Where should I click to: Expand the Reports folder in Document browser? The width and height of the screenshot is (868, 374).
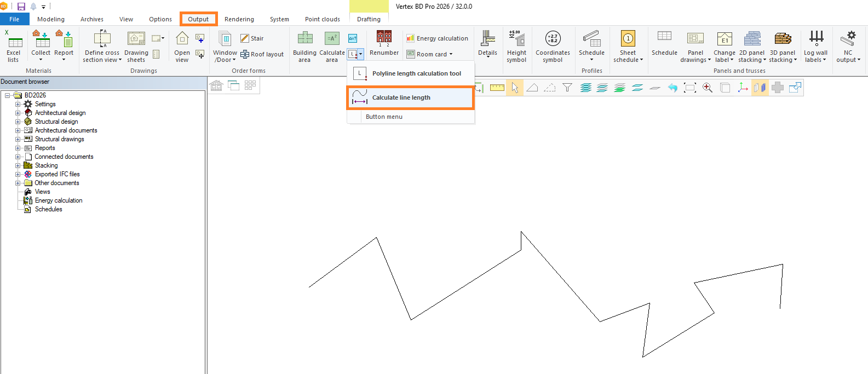18,148
